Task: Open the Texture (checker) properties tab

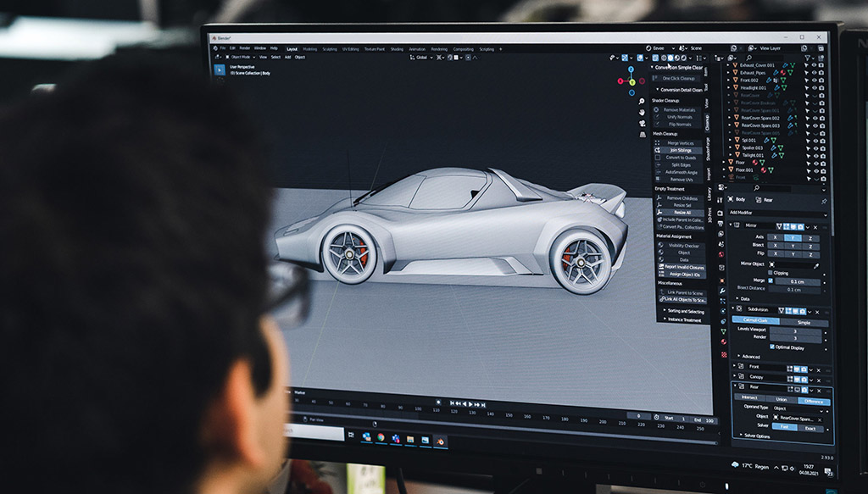Action: coord(724,354)
